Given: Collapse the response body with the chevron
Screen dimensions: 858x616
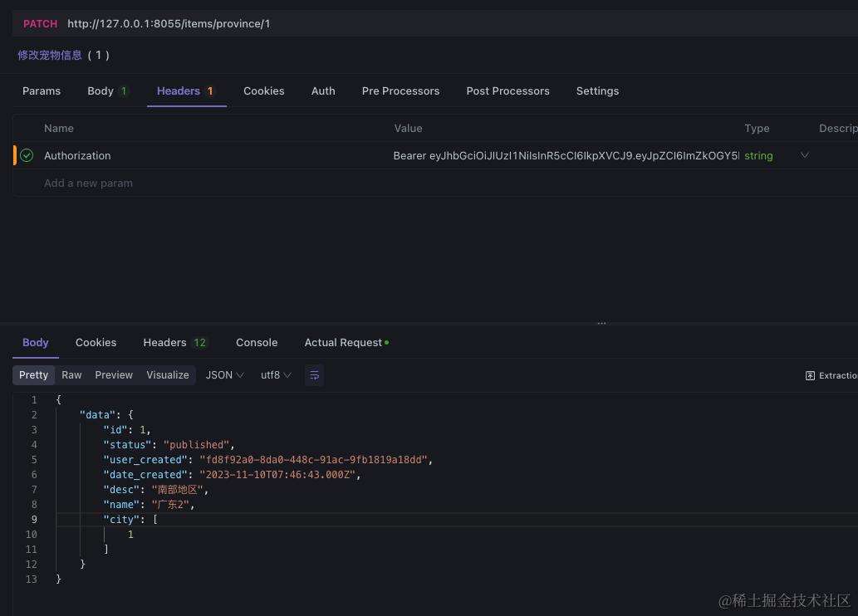Looking at the screenshot, I should coord(47,399).
